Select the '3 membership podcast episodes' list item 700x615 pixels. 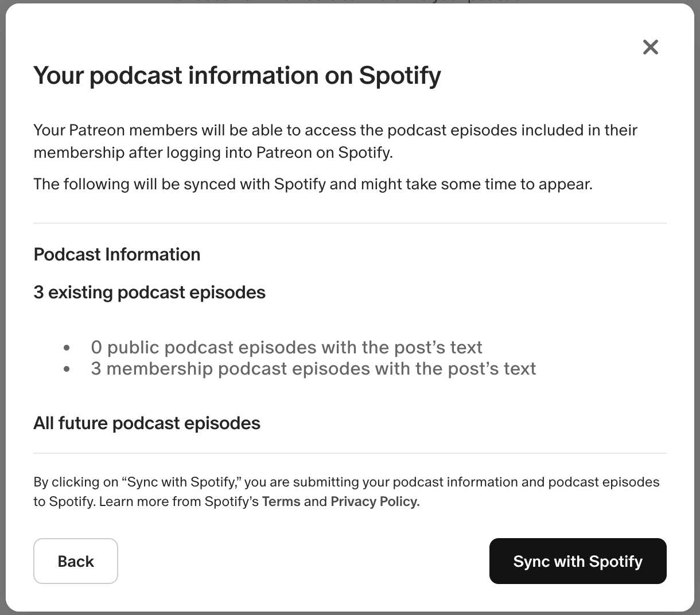[x=313, y=368]
